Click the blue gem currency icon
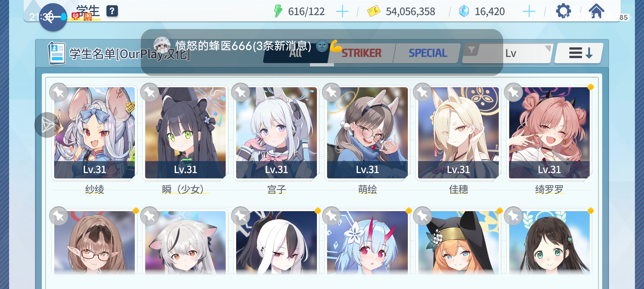Image resolution: width=644 pixels, height=289 pixels. pyautogui.click(x=464, y=11)
